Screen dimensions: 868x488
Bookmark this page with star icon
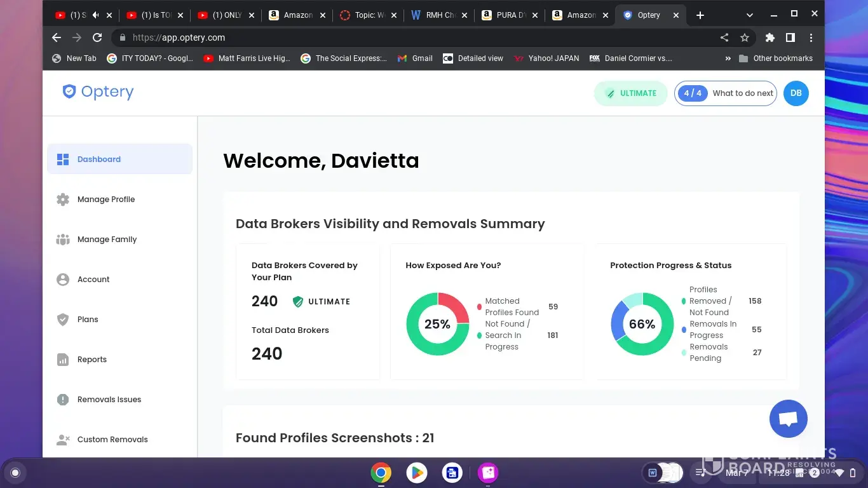(745, 37)
